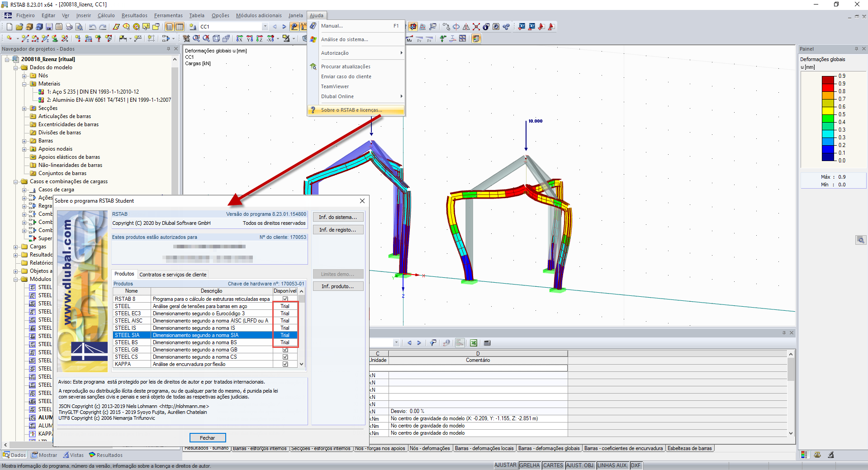Toggle the table display icon

tap(179, 27)
